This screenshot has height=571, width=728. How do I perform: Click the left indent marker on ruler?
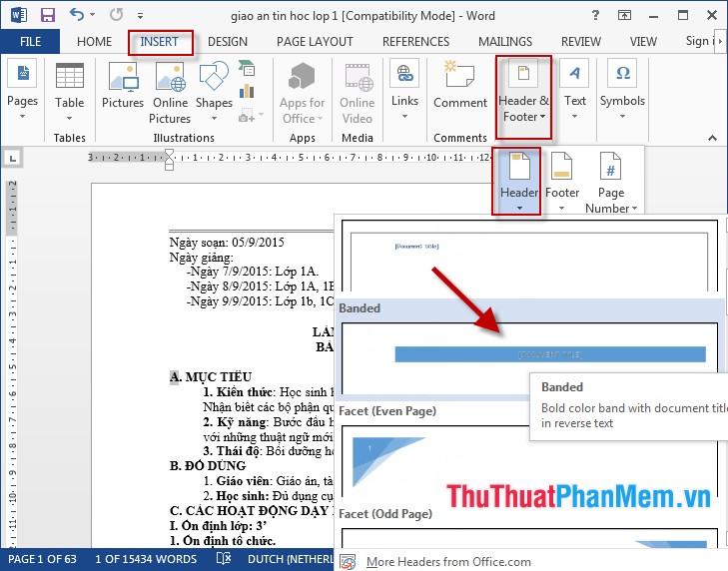(170, 166)
